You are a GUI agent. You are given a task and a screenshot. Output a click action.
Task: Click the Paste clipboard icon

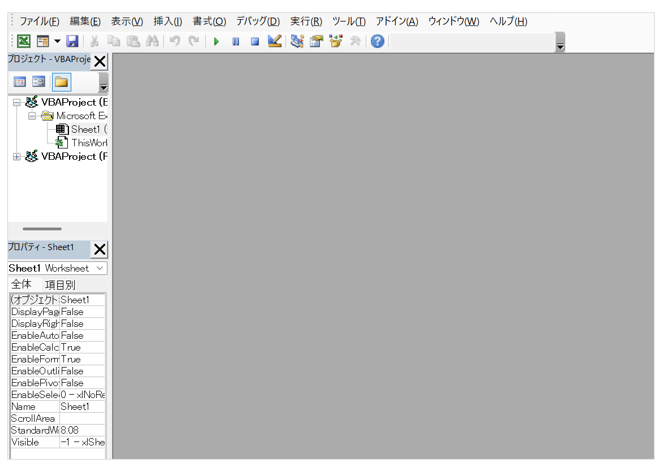pyautogui.click(x=133, y=41)
